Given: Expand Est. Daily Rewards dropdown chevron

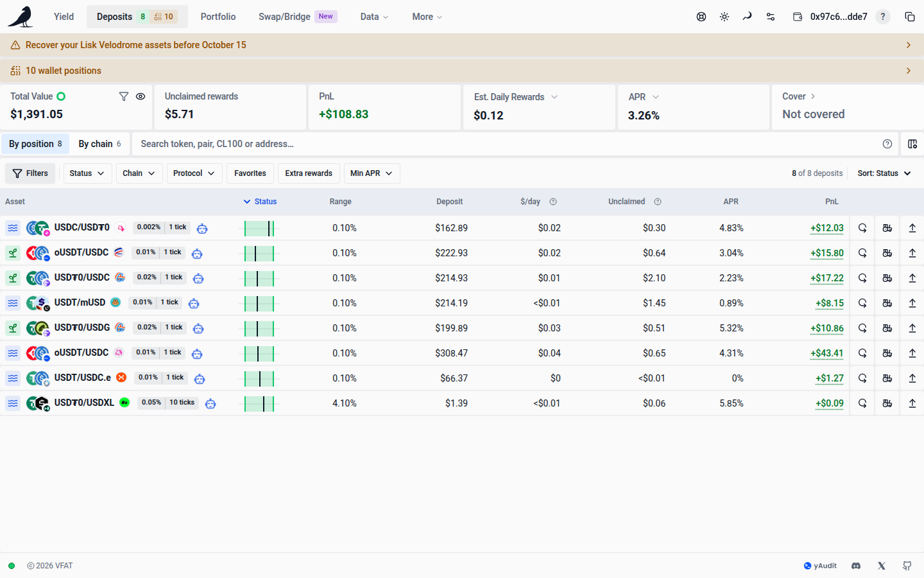Looking at the screenshot, I should point(554,97).
